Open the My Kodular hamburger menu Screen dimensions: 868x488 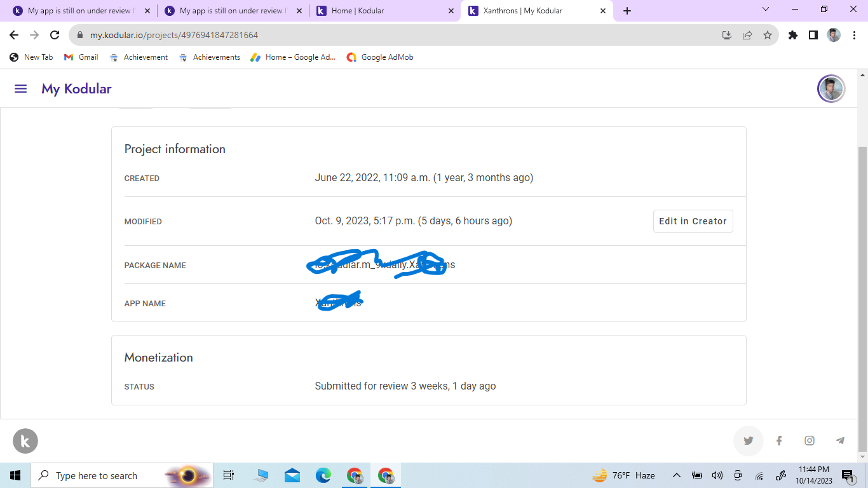(x=21, y=89)
